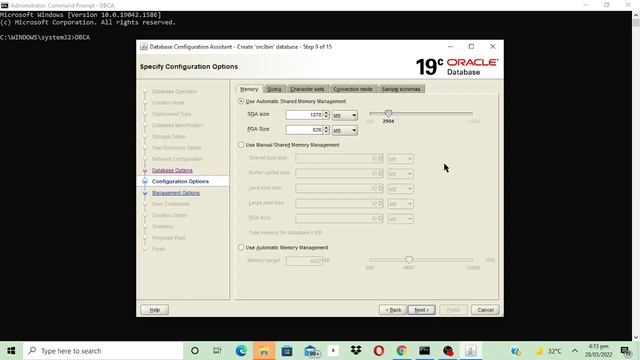The image size is (640, 360).
Task: Open the weather widget showing 32°C
Action: click(549, 351)
